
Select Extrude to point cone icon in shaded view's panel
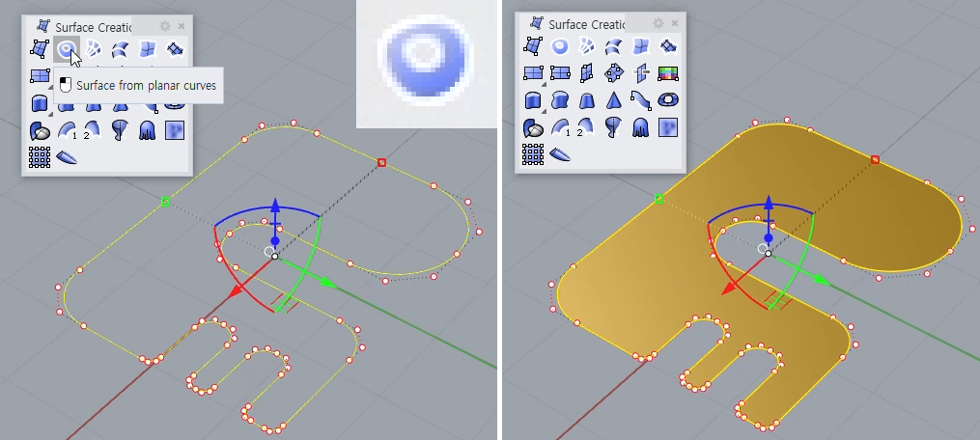click(x=614, y=100)
